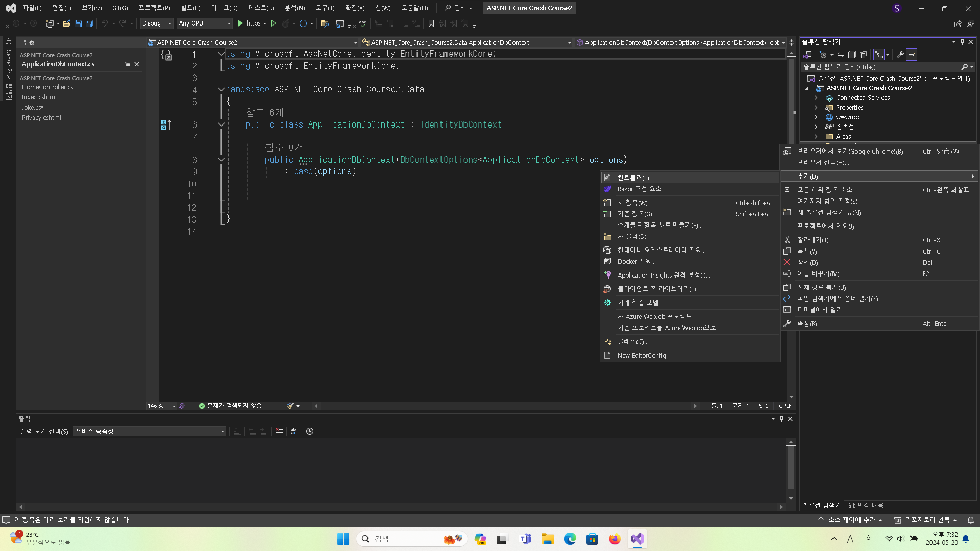Open the Debug configuration dropdown

[157, 23]
